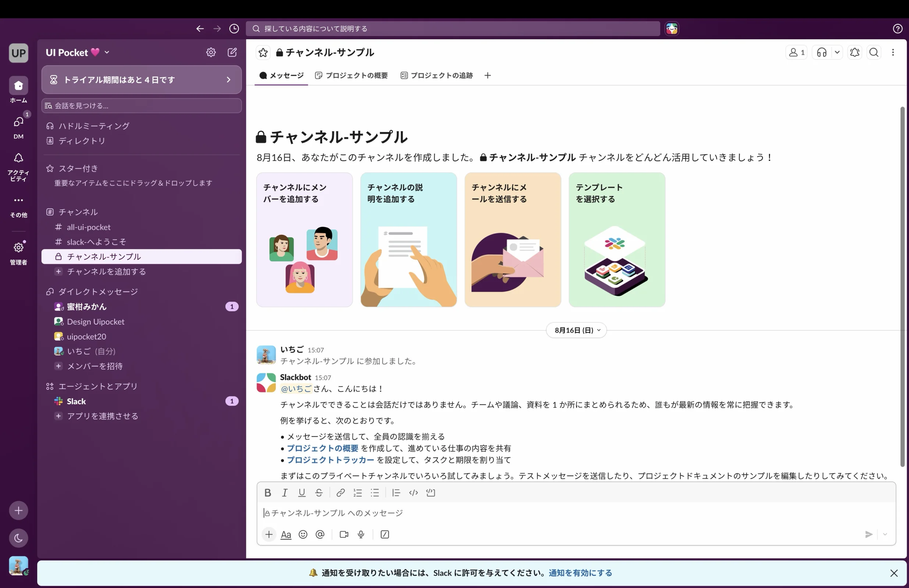Open DM view in side rail
Viewport: 909px width, 588px height.
pyautogui.click(x=18, y=127)
